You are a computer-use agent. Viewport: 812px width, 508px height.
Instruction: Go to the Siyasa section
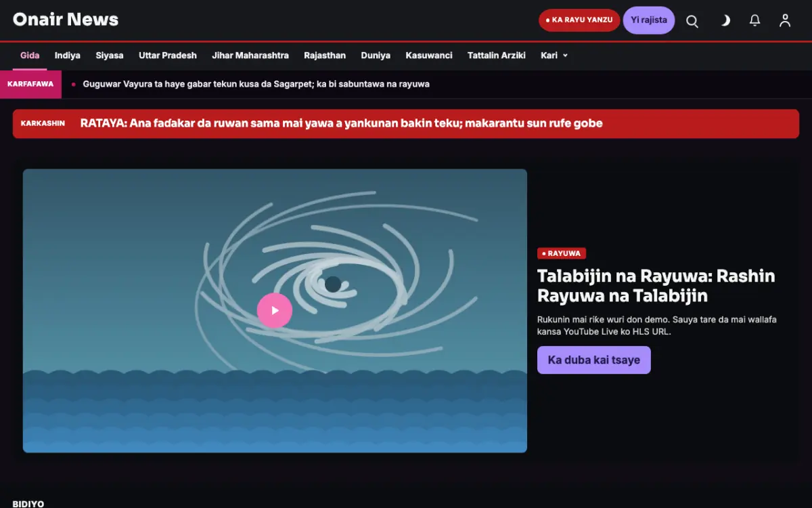pos(110,56)
